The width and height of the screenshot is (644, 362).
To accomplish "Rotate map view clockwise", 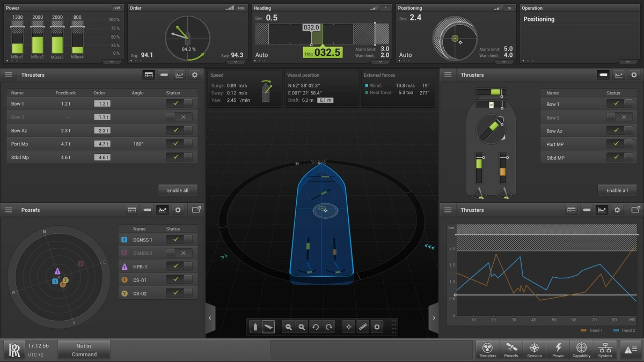I will point(329,327).
